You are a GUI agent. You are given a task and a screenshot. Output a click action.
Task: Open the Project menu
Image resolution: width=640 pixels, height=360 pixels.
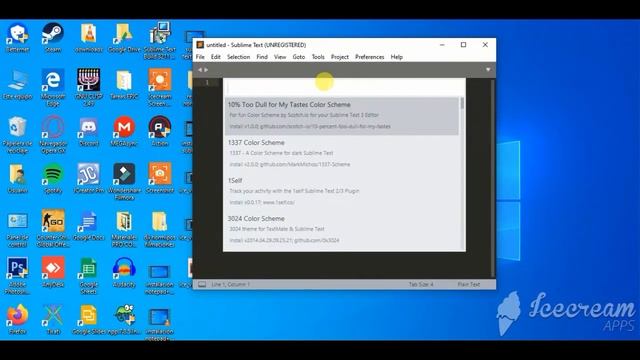[340, 57]
